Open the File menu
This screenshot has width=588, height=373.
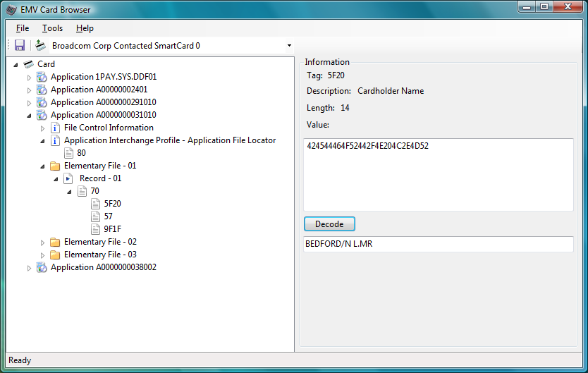click(23, 28)
